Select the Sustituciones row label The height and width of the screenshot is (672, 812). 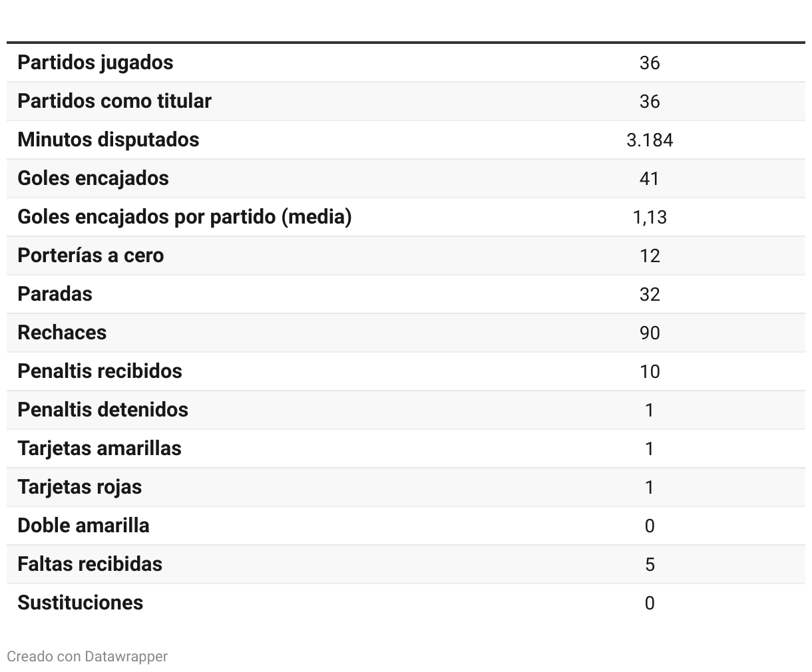[x=81, y=603]
